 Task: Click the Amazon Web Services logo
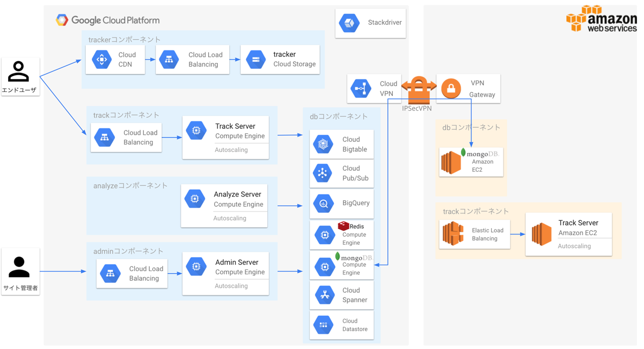click(x=602, y=19)
